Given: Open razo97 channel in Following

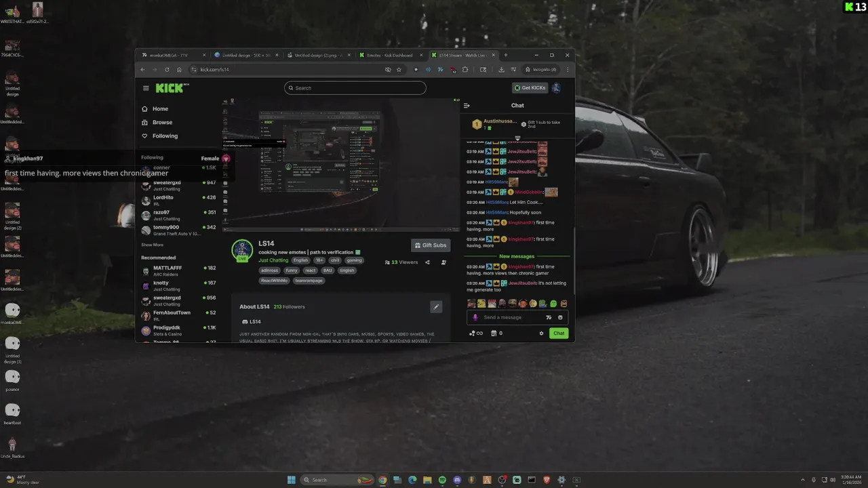Looking at the screenshot, I should (178, 215).
